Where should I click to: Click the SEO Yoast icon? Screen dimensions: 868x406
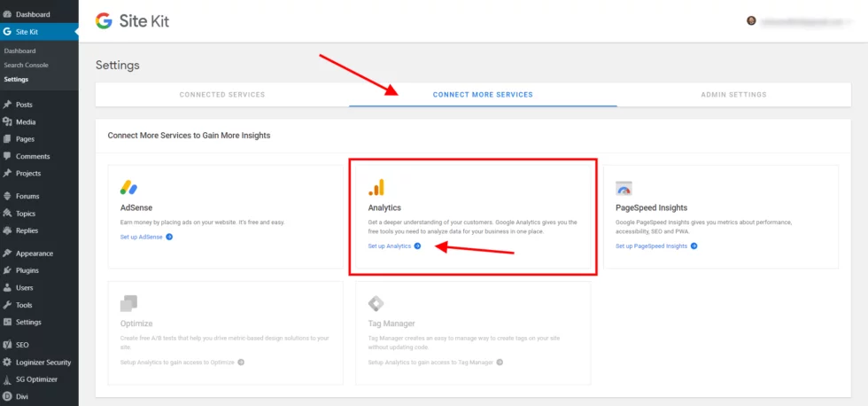[7, 345]
